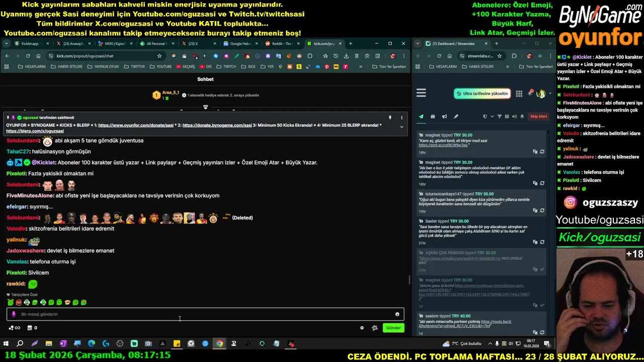Image resolution: width=644 pixels, height=362 pixels.
Task: Reload the Kick chat popout page
Action: [x=28, y=56]
